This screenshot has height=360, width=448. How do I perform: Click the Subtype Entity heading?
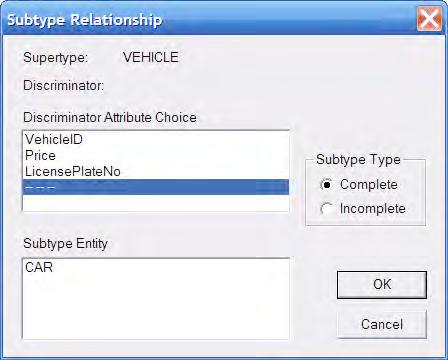(65, 244)
